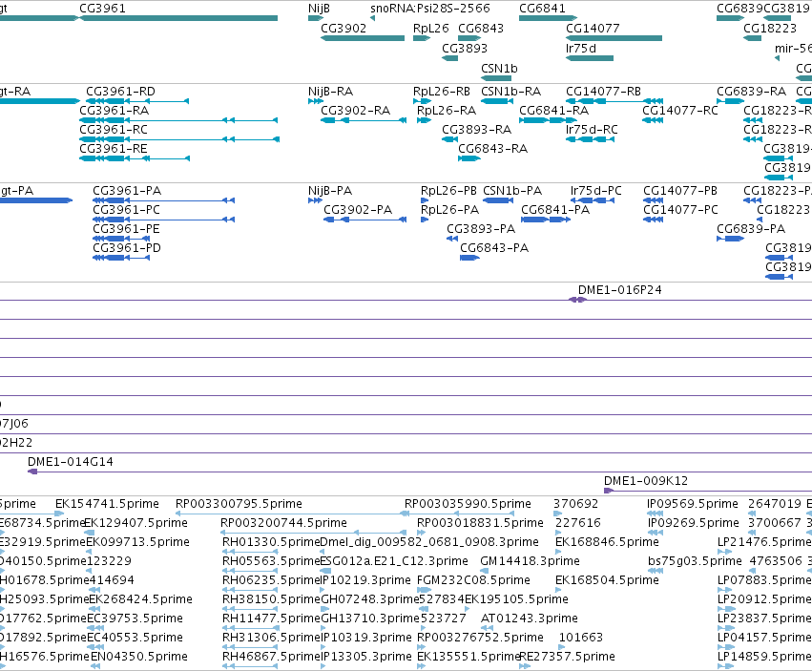
Task: Select the CSN1b gene label
Action: [499, 69]
